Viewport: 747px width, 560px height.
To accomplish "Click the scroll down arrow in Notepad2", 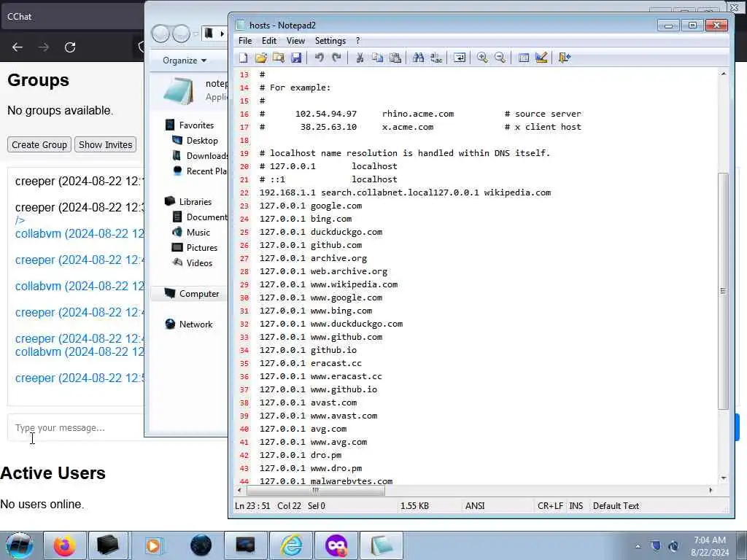I will [x=723, y=478].
